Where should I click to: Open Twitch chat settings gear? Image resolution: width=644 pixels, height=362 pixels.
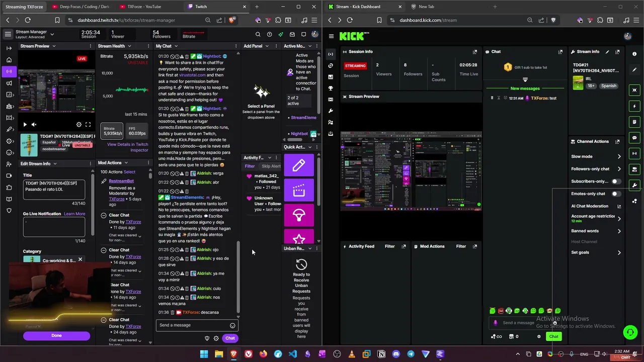coord(216,338)
